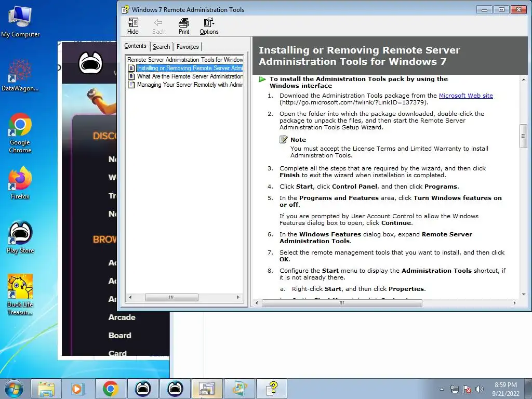Screen dimensions: 532x399
Task: Open Windows Explorer from taskbar
Action: (x=46, y=389)
